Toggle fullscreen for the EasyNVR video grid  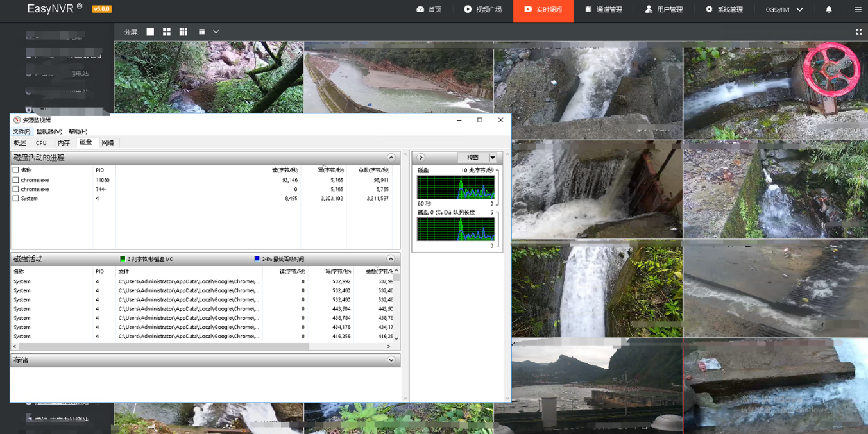[859, 32]
